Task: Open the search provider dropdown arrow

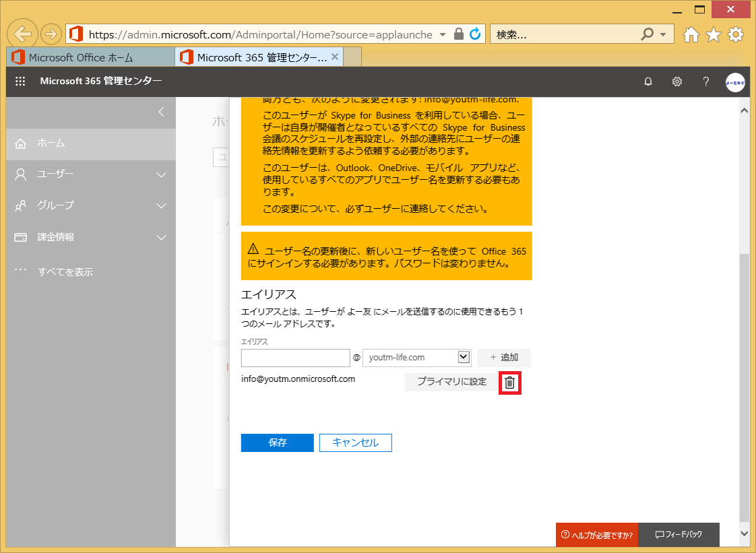Action: (663, 34)
